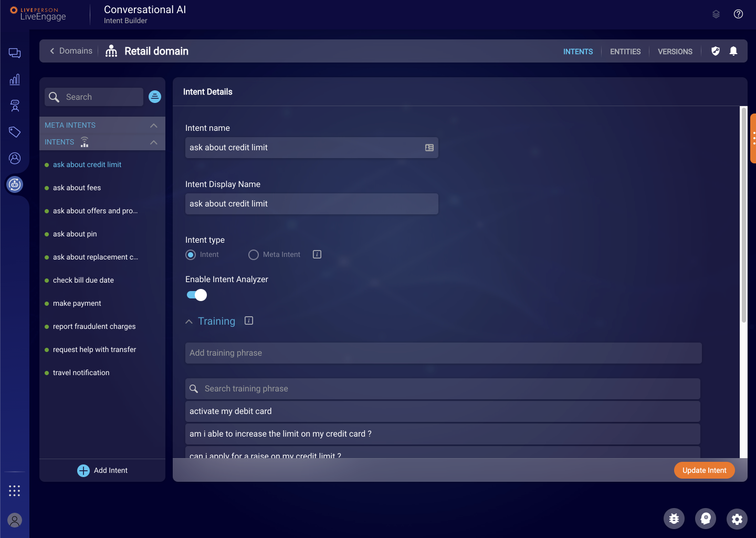Viewport: 756px width, 538px height.
Task: Select the Conversational AI icon in sidebar
Action: point(15,184)
